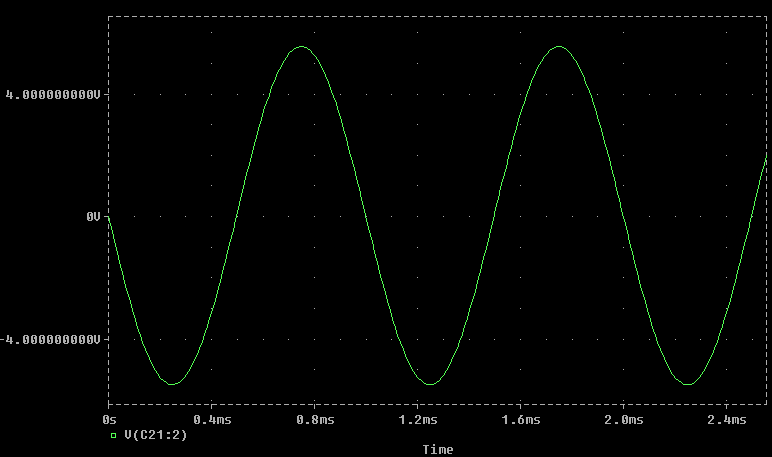Click the 0.4ms x-axis label
772x457 pixels.
coord(212,420)
